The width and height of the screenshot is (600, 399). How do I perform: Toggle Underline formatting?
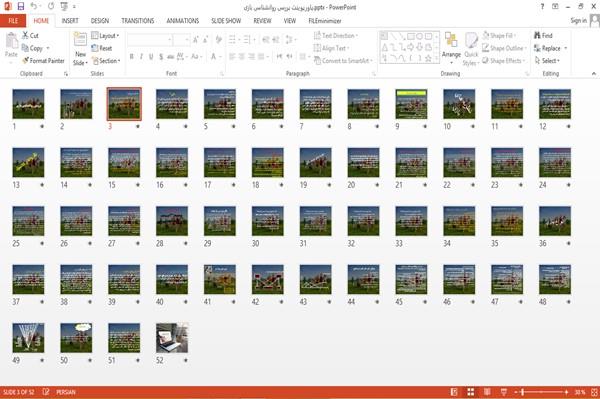(x=151, y=57)
